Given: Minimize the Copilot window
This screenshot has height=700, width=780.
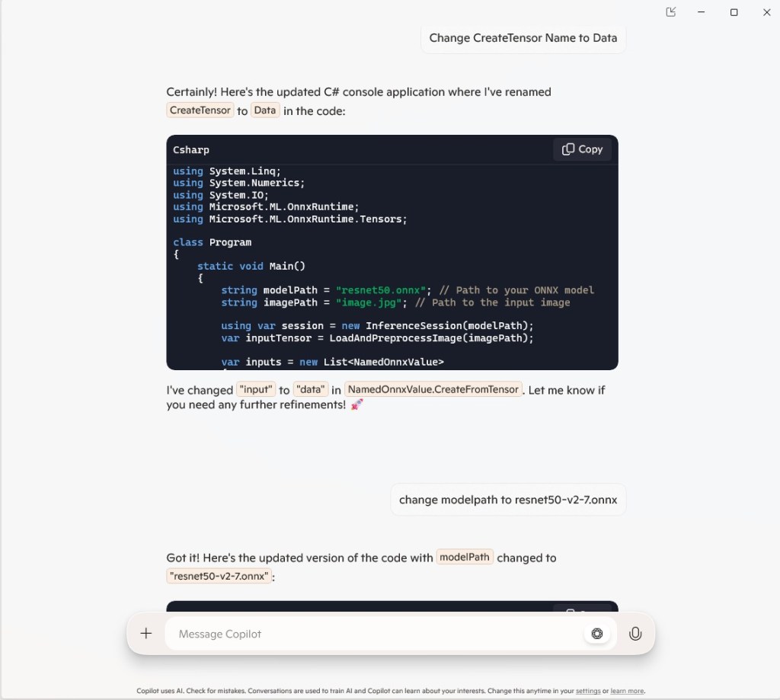Looking at the screenshot, I should click(x=702, y=12).
